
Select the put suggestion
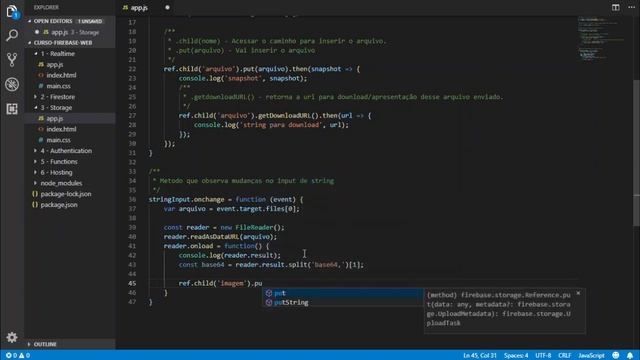[x=342, y=293]
